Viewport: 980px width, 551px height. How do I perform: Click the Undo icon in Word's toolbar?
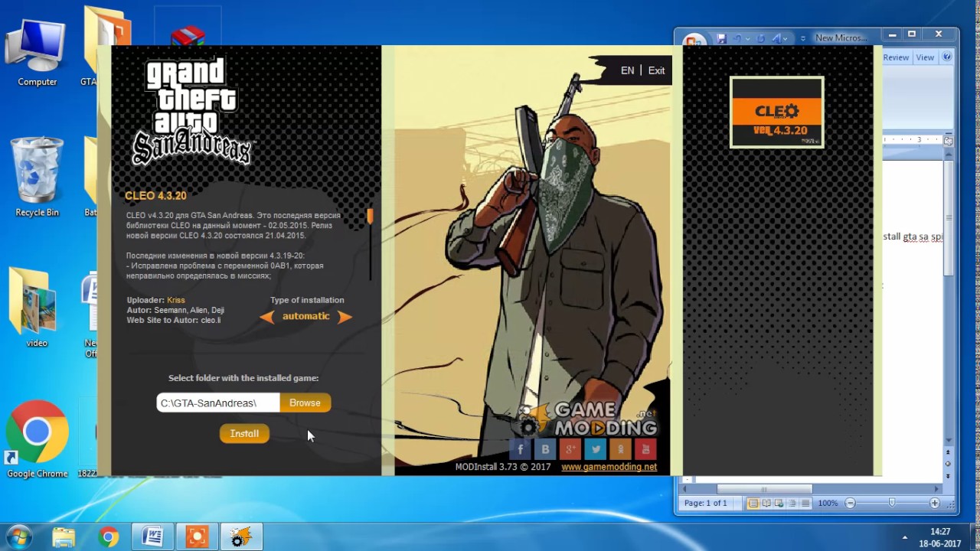coord(738,38)
